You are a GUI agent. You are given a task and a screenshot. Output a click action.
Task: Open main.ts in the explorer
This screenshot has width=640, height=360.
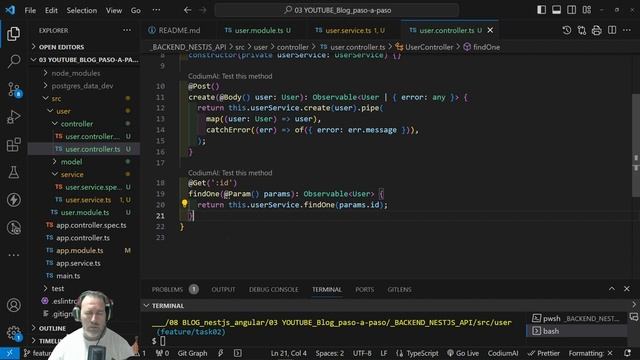[x=68, y=276]
